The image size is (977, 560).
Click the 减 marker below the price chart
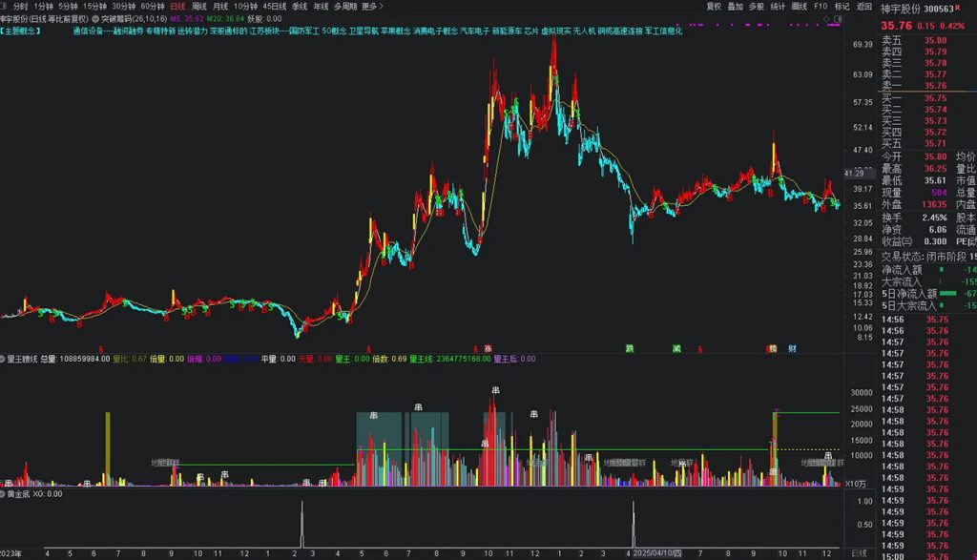pyautogui.click(x=676, y=349)
